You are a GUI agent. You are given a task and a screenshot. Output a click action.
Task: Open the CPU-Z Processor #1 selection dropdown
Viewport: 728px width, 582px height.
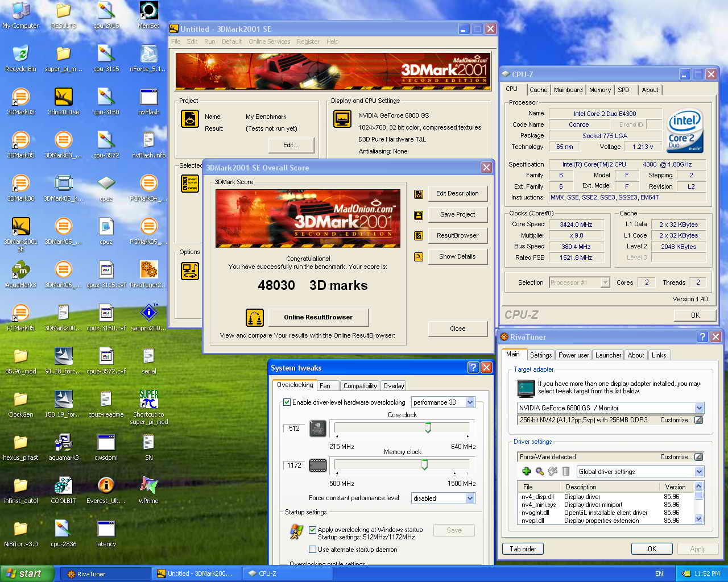tap(605, 282)
